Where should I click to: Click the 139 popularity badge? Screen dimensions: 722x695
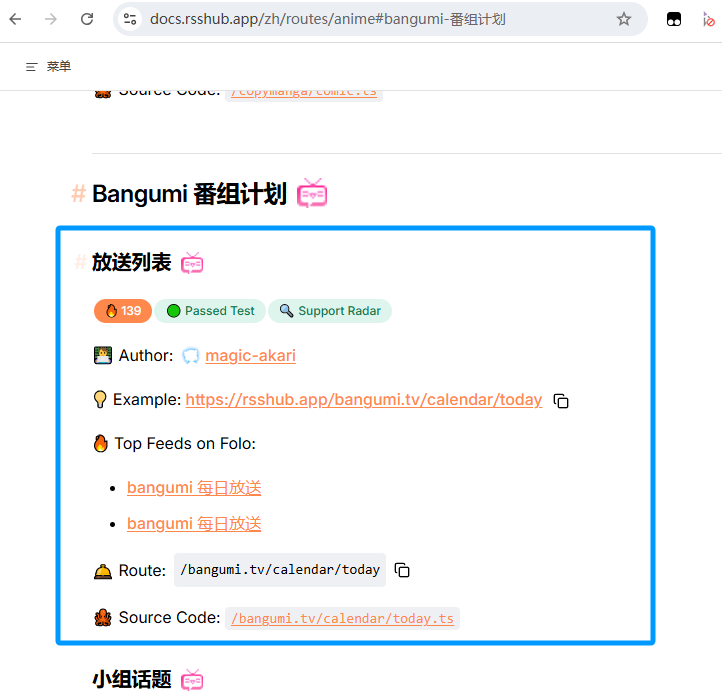coord(123,311)
